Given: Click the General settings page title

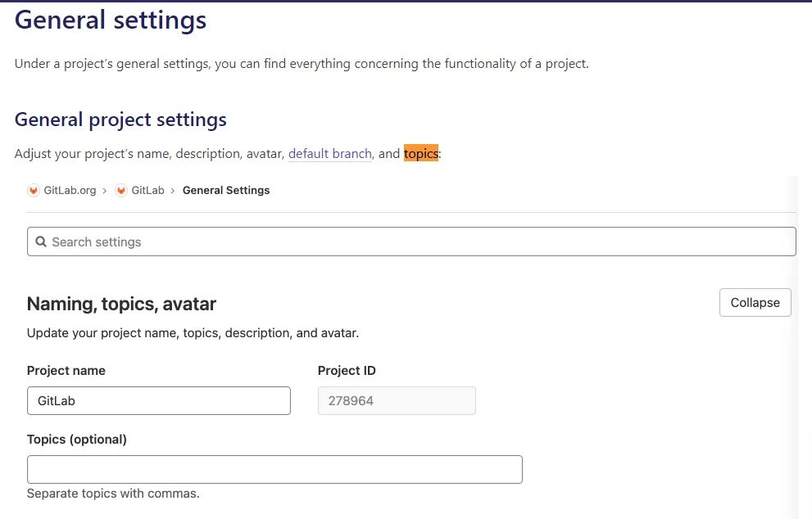Looking at the screenshot, I should 111,20.
